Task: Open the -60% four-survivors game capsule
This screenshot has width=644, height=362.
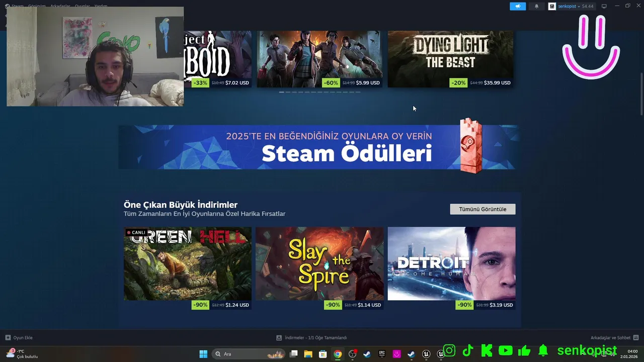Action: tap(319, 59)
